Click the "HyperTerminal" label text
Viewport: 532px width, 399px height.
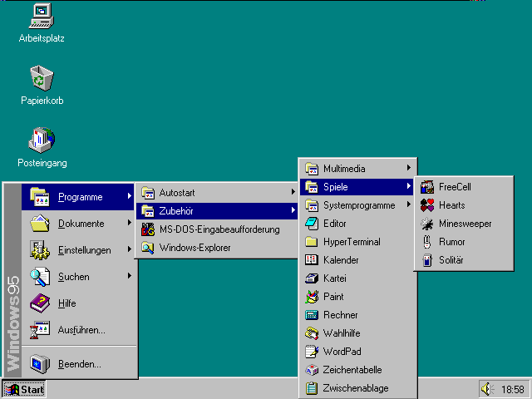tap(352, 242)
